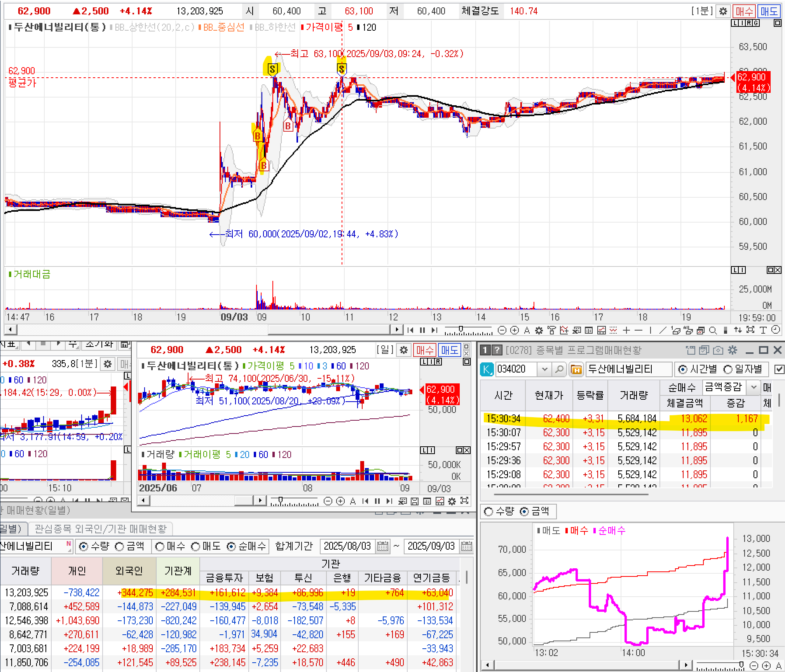
Task: Open main chart settings gear icon
Action: (723, 11)
